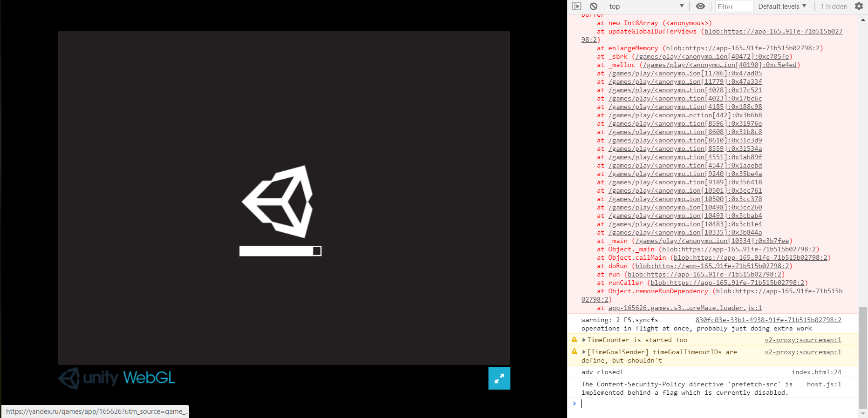Screen dimensions: 868x418
Task: Open the Default levels dropdown
Action: point(782,7)
